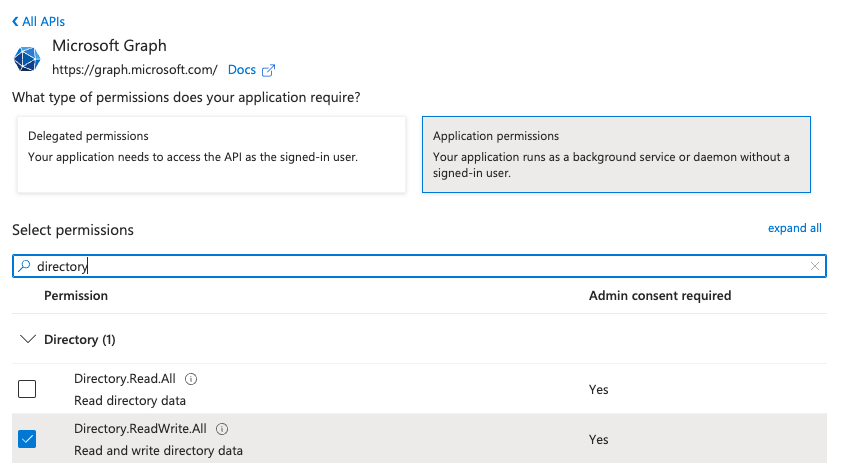Collapse the Directory (1) group chevron
The height and width of the screenshot is (469, 844).
(x=27, y=339)
